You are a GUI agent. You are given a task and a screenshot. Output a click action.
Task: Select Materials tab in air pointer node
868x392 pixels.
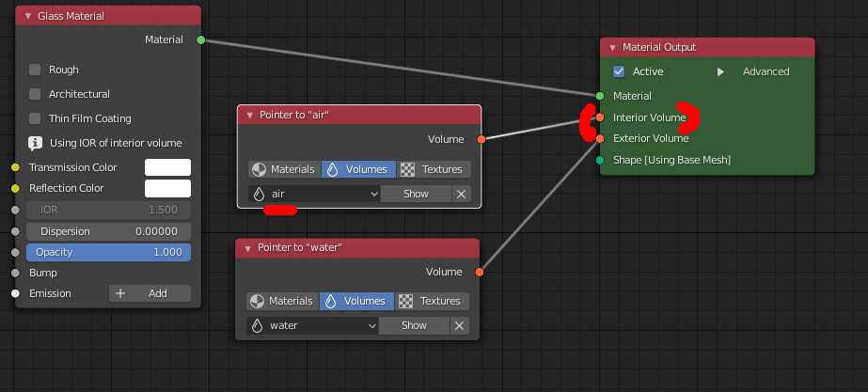[x=285, y=169]
